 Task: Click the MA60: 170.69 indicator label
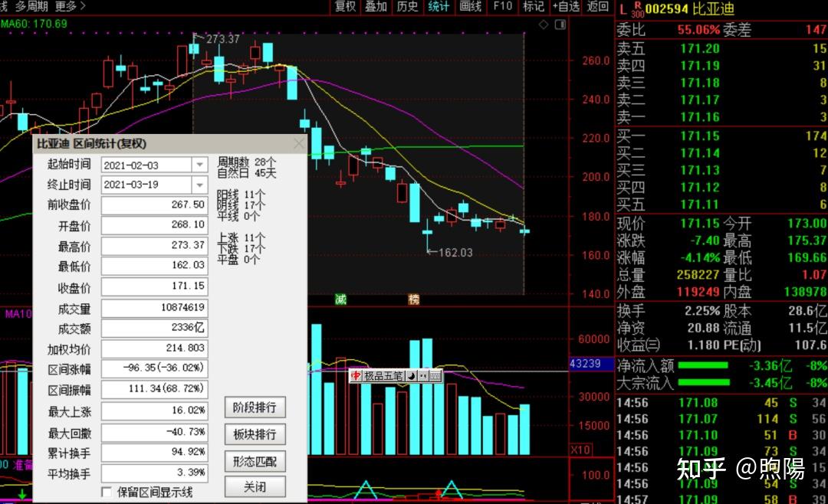click(x=34, y=24)
